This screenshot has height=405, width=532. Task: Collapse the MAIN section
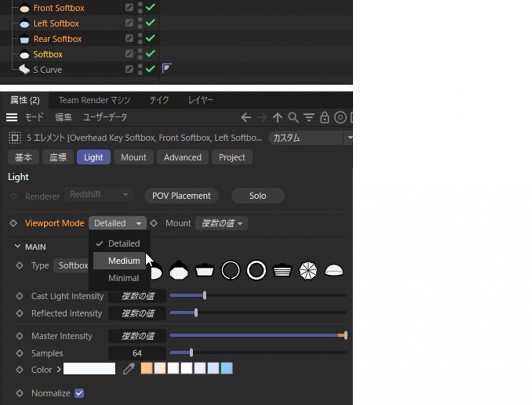(x=18, y=247)
